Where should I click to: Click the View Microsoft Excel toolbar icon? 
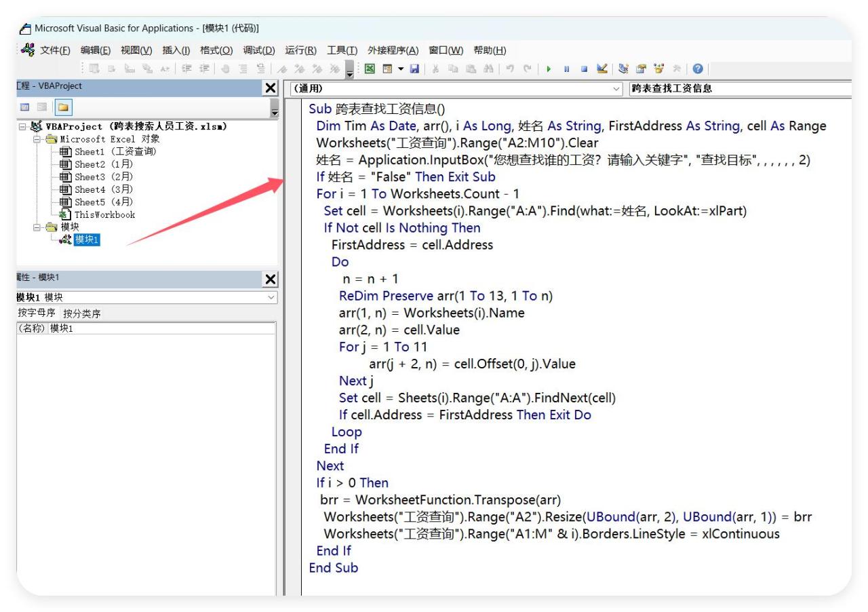tap(370, 69)
